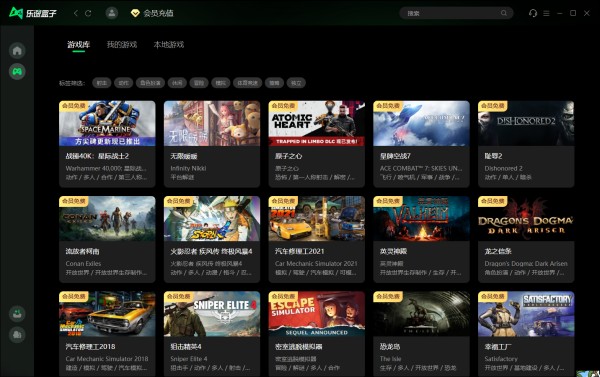Open the Atomic Heart cover image
Screen dimensions: 600x377
pyautogui.click(x=317, y=123)
